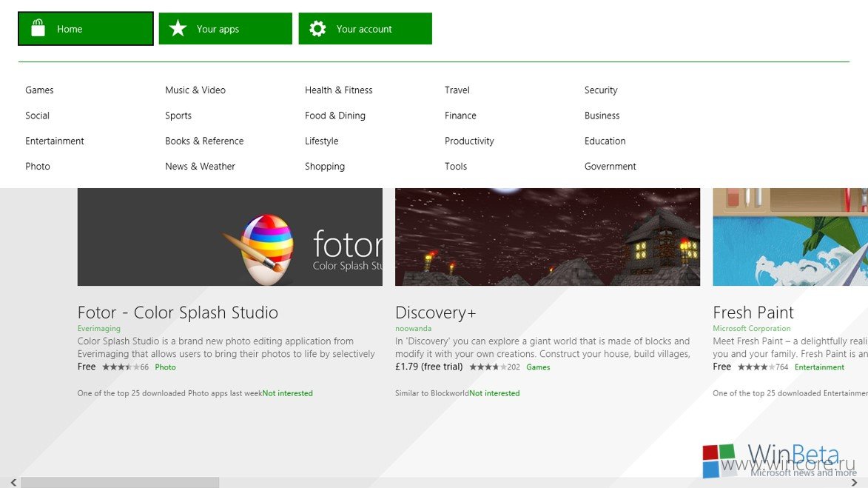Image resolution: width=868 pixels, height=488 pixels.
Task: Select the Social category
Action: coord(37,116)
